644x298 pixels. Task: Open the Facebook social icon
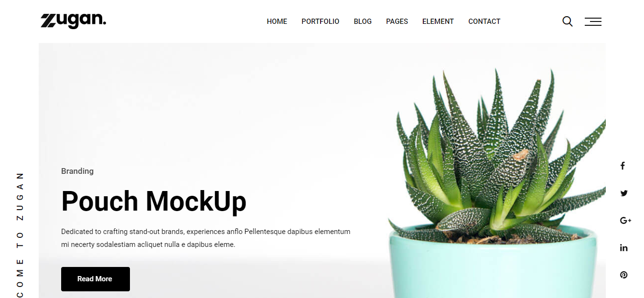[x=623, y=166]
